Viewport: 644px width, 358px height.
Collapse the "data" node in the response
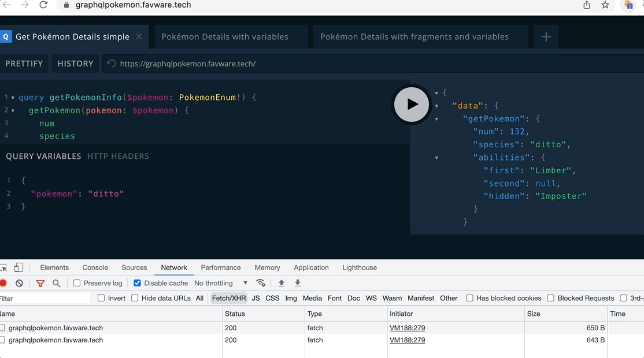(x=436, y=106)
